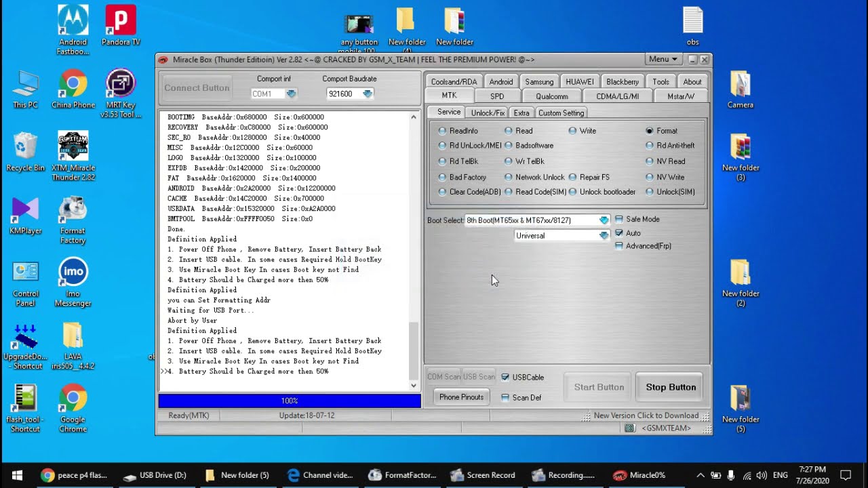The width and height of the screenshot is (868, 488).
Task: Switch to the SPD tab
Action: coord(497,96)
